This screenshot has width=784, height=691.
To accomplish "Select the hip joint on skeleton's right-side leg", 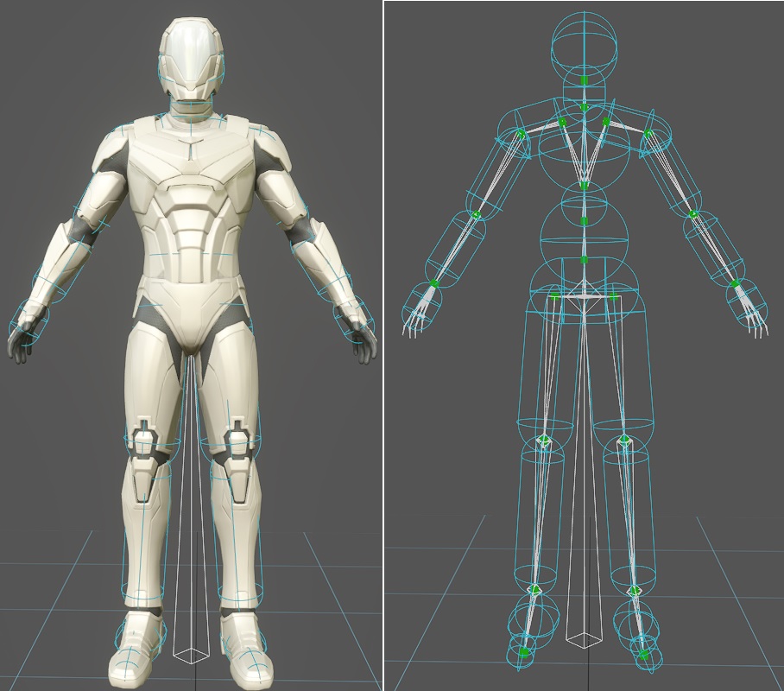I will tap(613, 297).
